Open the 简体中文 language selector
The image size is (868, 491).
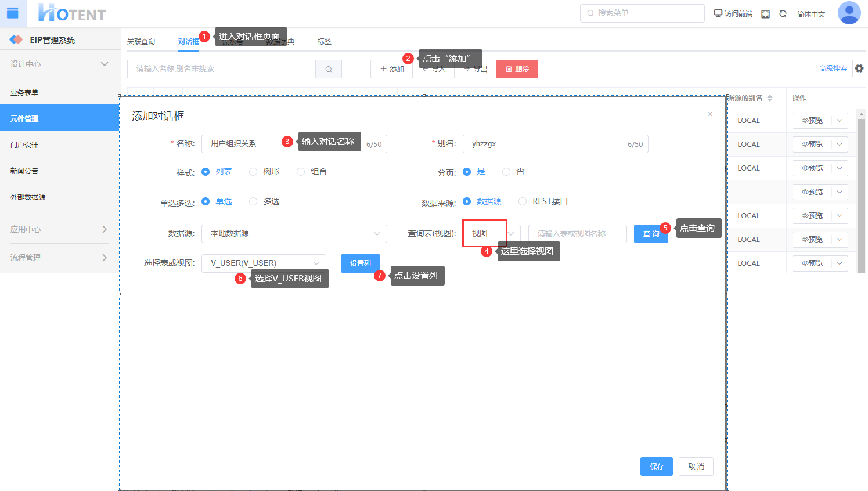tap(811, 14)
